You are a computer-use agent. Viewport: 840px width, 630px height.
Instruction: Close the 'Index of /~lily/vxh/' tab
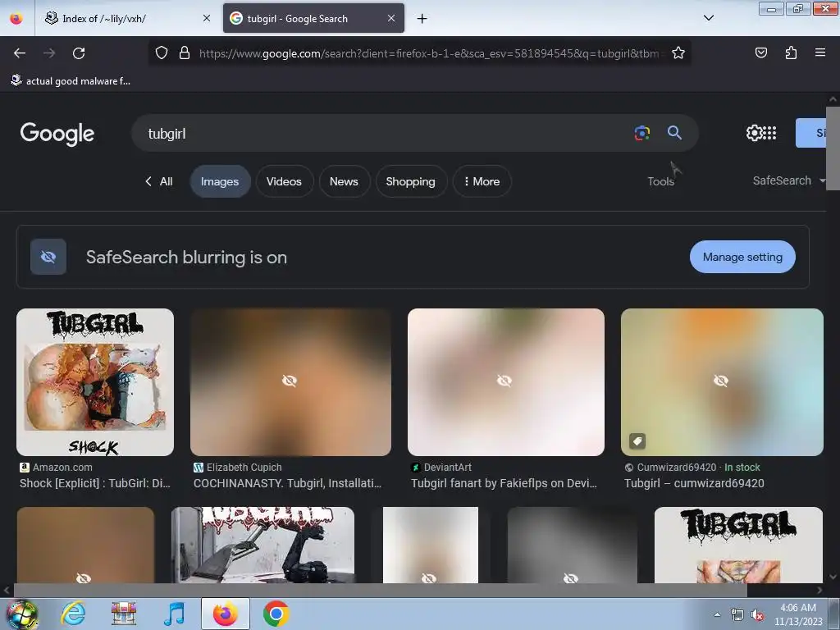pyautogui.click(x=207, y=18)
